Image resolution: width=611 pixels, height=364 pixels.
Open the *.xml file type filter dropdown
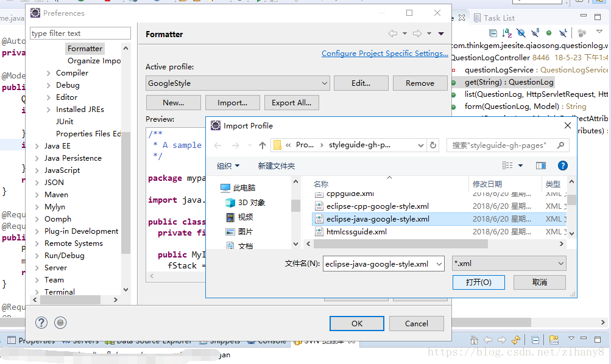coord(509,264)
